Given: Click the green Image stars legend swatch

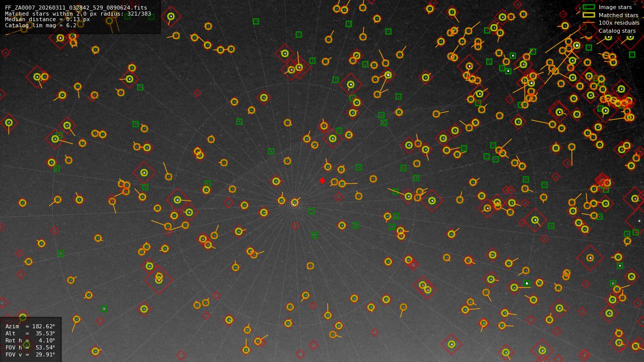Looking at the screenshot, I should coord(589,7).
